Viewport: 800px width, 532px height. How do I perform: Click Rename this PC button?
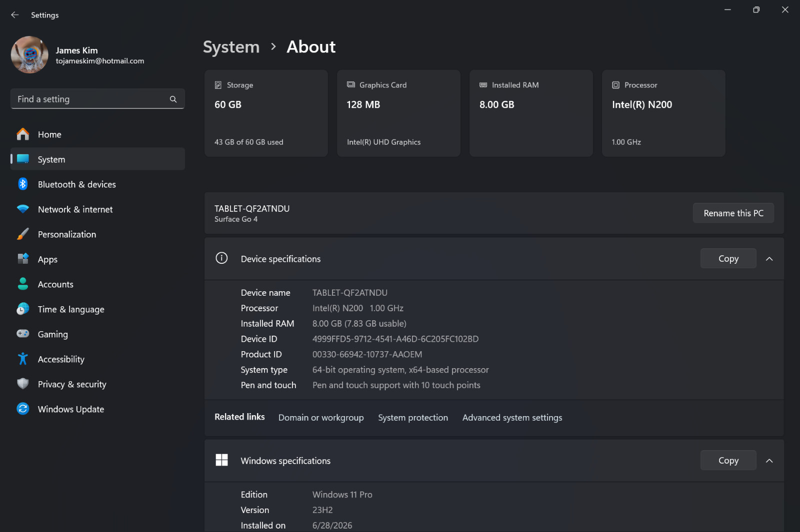pos(733,213)
